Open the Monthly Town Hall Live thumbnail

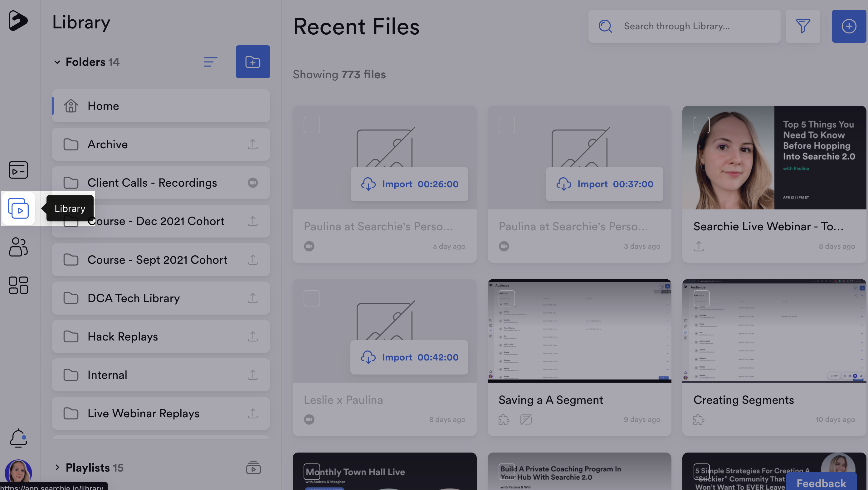pyautogui.click(x=384, y=471)
